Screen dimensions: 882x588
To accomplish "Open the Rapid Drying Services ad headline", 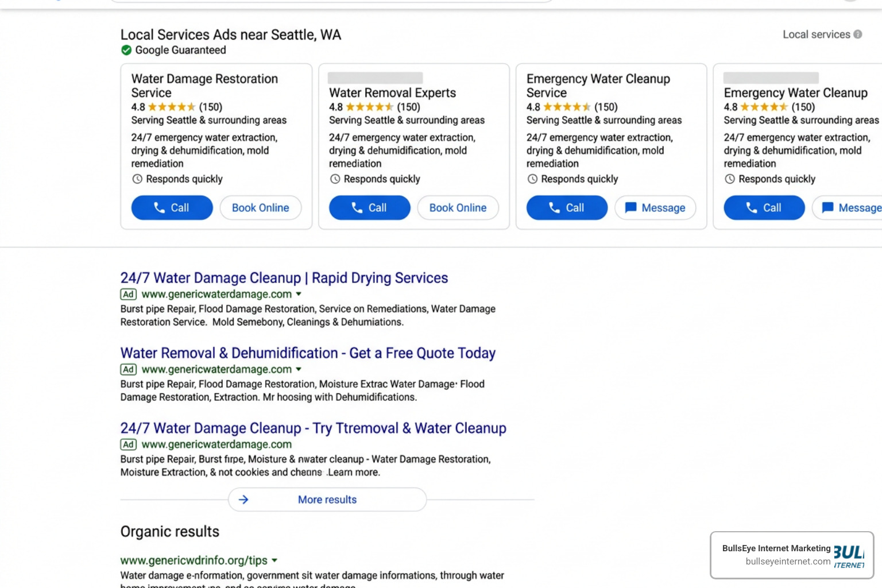I will coord(284,278).
